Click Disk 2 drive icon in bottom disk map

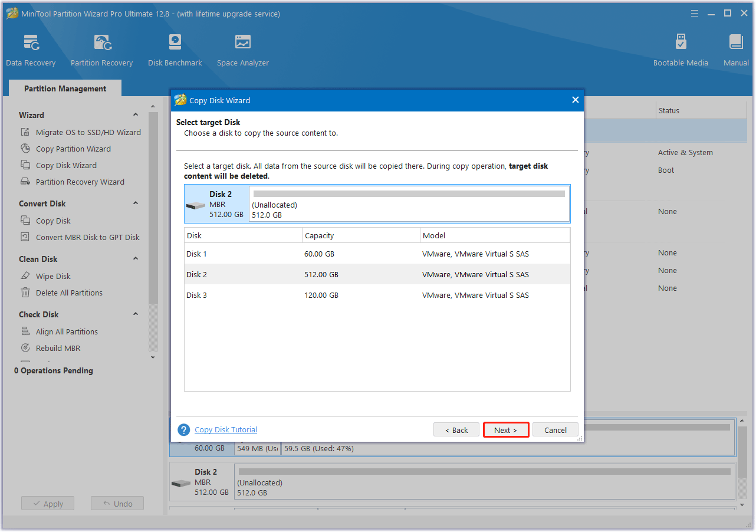(x=181, y=483)
